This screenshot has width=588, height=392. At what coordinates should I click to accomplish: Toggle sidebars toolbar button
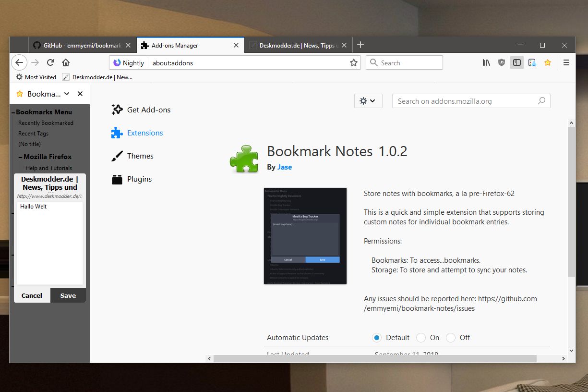[x=517, y=62]
